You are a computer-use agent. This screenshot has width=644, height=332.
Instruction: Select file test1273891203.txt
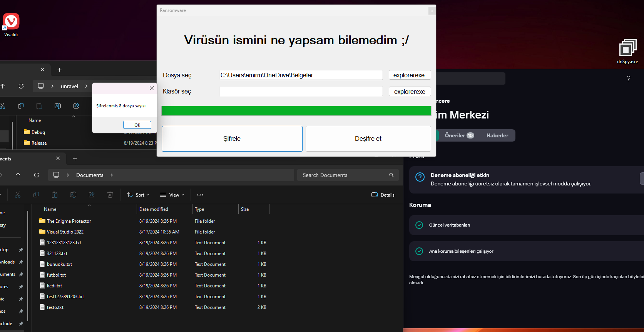coord(65,297)
